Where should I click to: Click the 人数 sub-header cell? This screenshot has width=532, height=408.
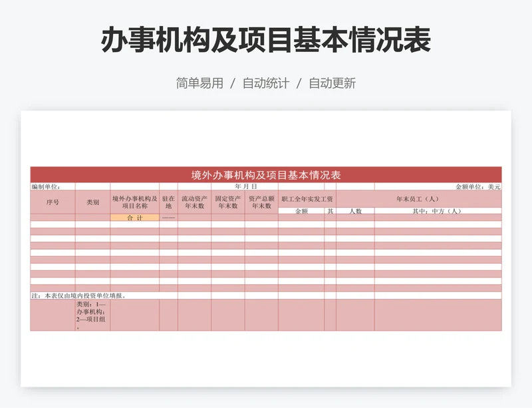point(356,211)
